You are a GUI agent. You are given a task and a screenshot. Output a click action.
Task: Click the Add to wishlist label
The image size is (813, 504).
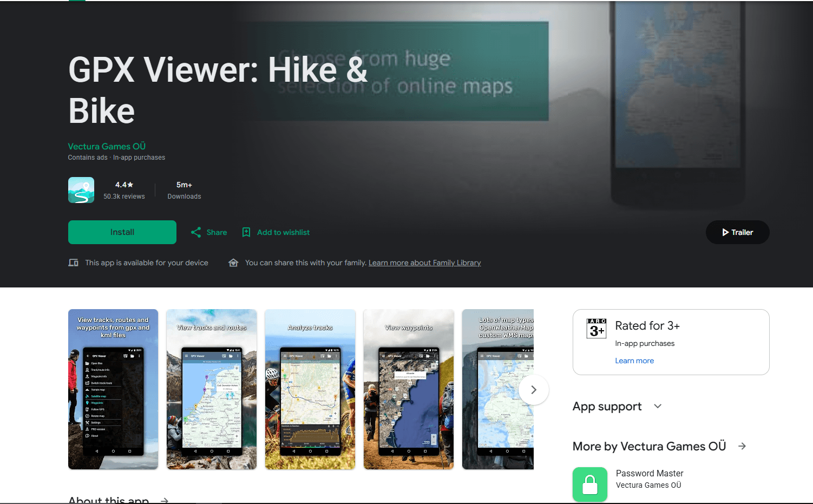(283, 232)
